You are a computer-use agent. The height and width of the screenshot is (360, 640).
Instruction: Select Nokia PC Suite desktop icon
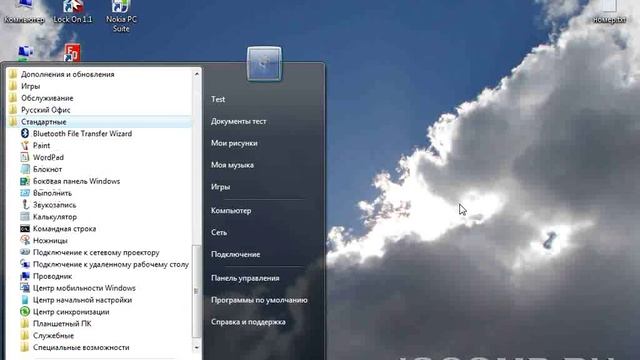(x=120, y=6)
